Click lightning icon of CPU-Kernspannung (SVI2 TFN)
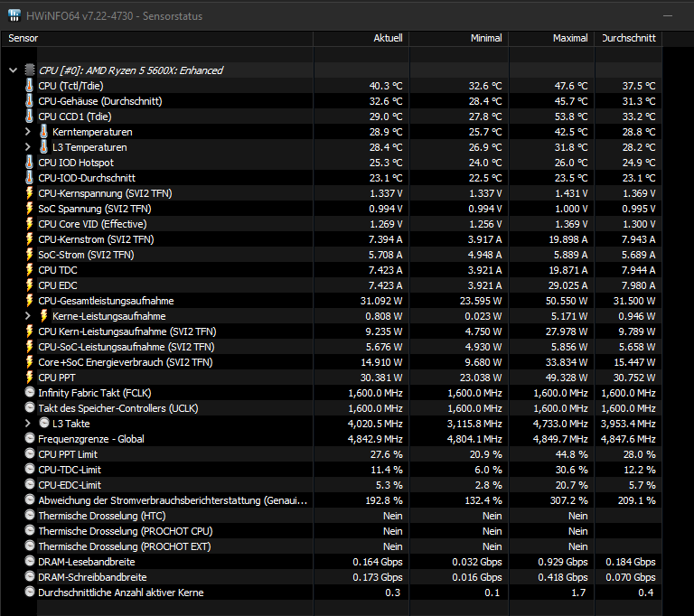This screenshot has height=616, width=694. point(29,193)
